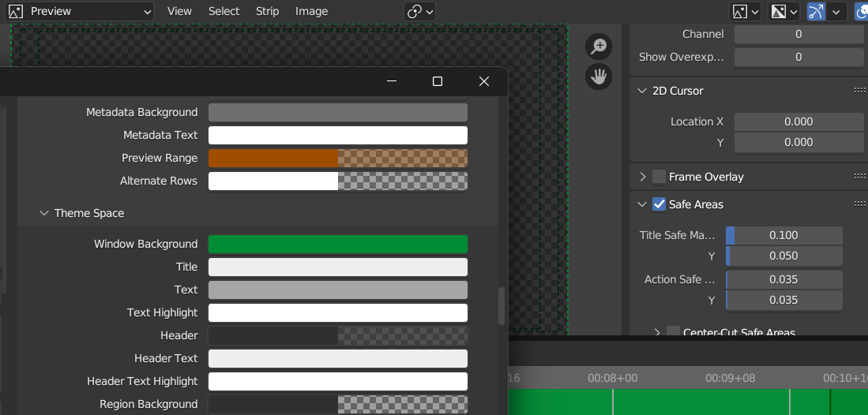This screenshot has height=415, width=868.
Task: Edit the 2D Cursor Location X field
Action: 798,122
